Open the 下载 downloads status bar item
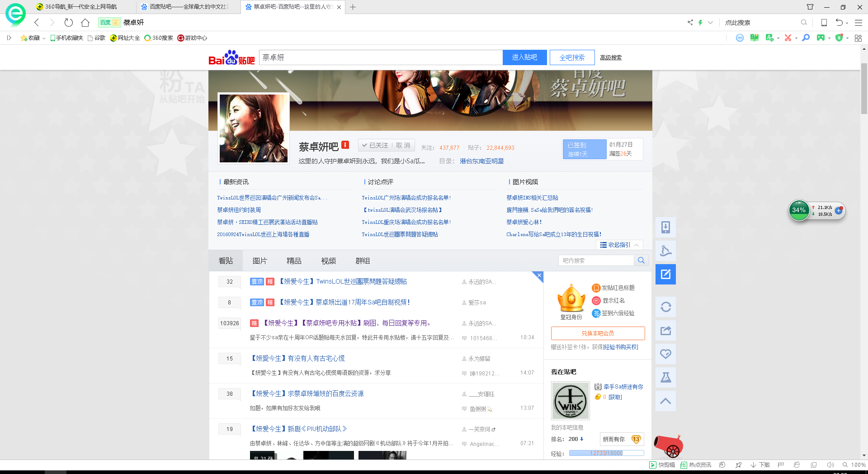 (760, 465)
